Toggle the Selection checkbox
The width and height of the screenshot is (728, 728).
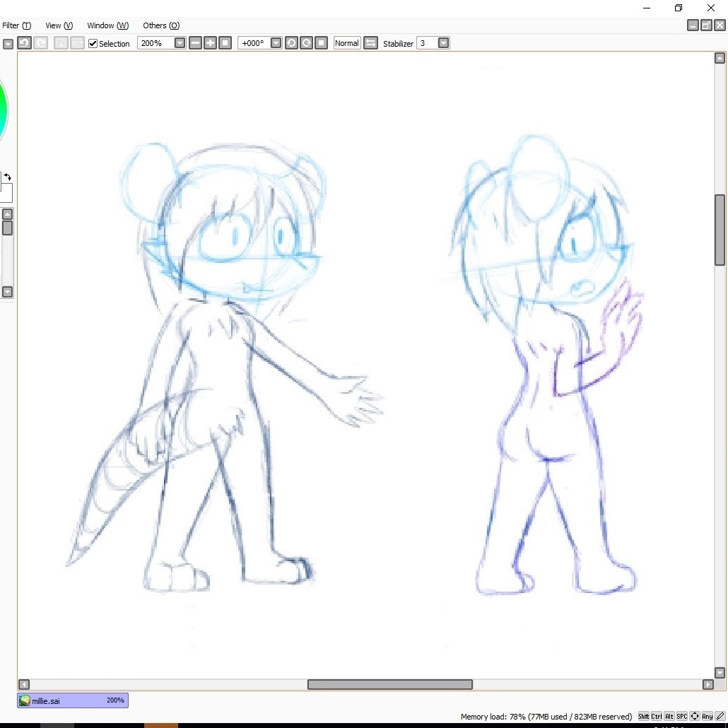(x=93, y=44)
